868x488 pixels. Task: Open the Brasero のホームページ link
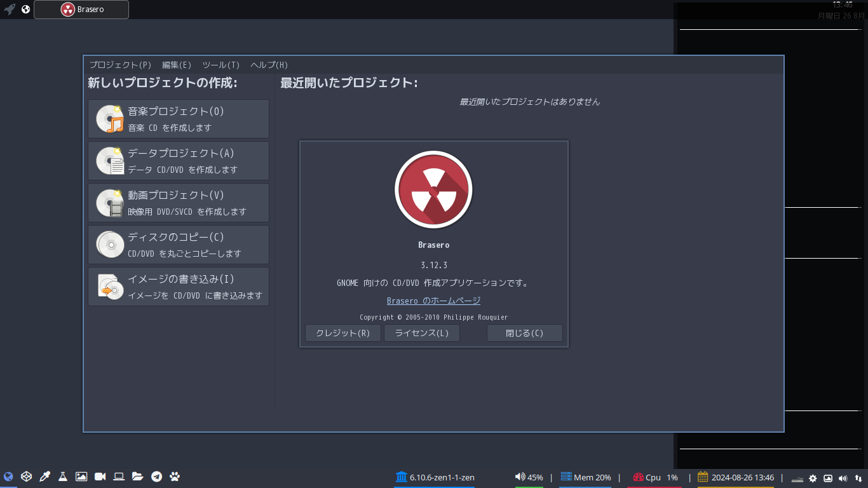tap(433, 300)
